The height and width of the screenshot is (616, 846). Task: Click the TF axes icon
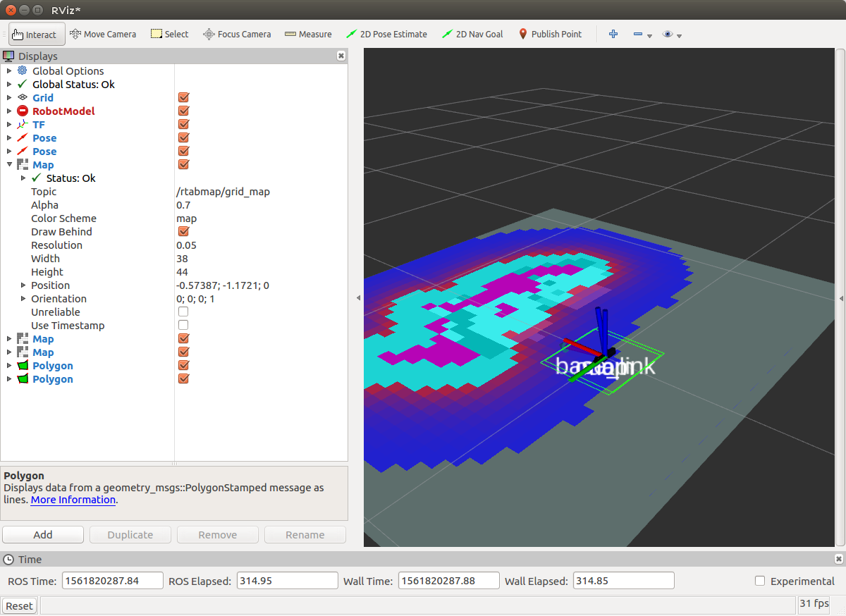(x=22, y=124)
